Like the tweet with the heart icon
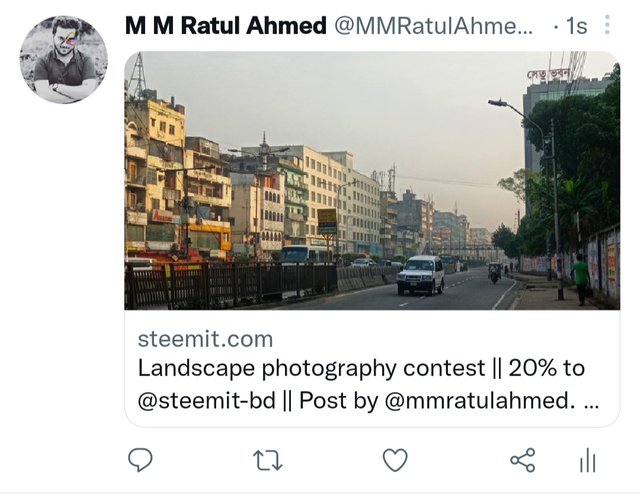Viewport: 640px width, 497px height. (x=395, y=460)
